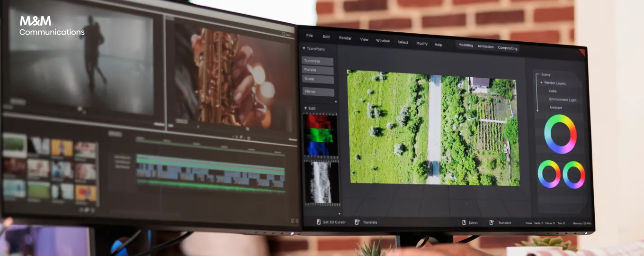
Task: Open the Select menu in the menu bar
Action: [x=403, y=42]
